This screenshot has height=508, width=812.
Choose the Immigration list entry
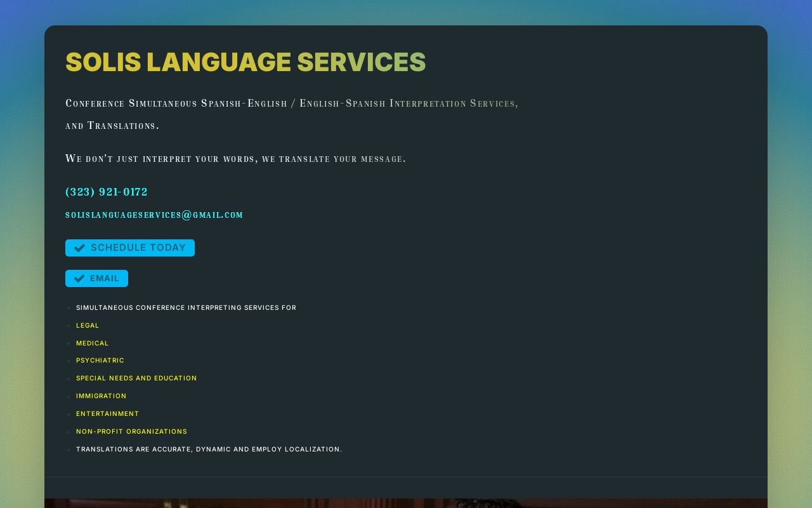coord(101,396)
